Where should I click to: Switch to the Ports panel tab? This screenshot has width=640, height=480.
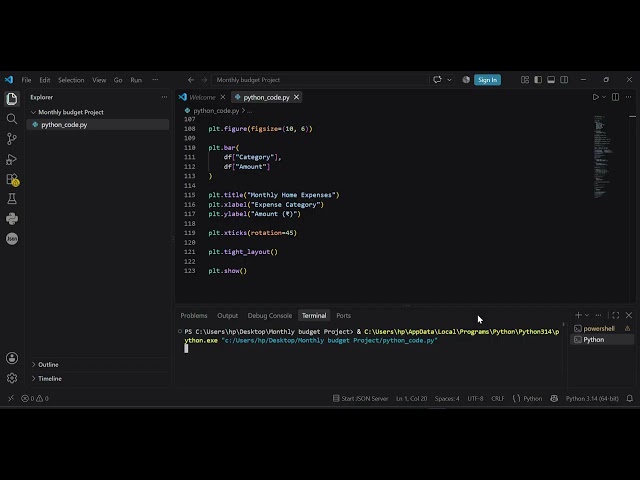click(x=344, y=316)
